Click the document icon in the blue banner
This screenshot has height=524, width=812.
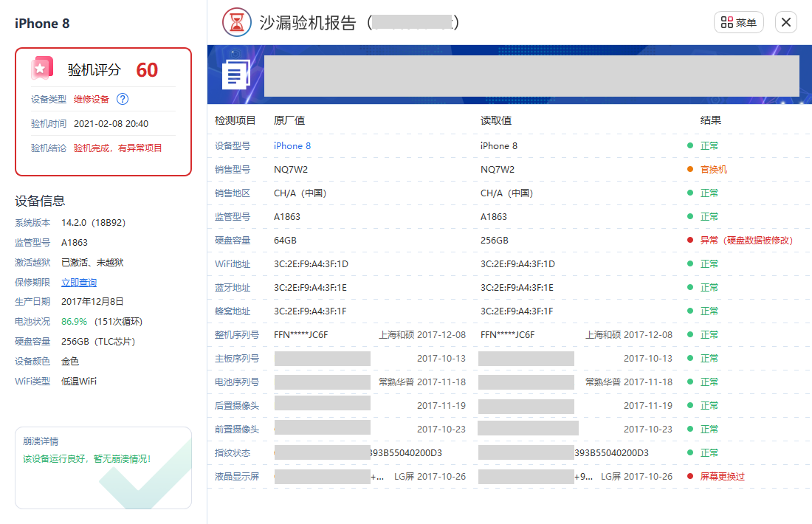click(x=235, y=75)
